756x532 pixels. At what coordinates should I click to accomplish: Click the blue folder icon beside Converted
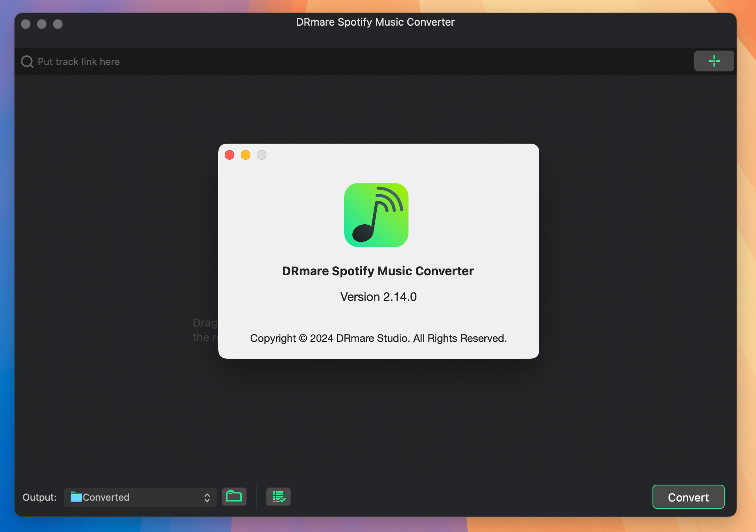76,497
